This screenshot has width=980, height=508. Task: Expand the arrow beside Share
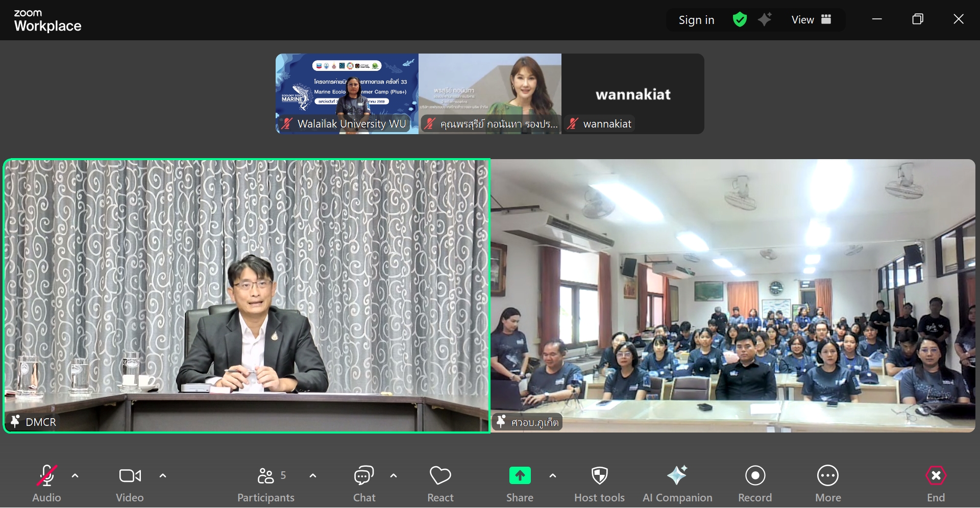[x=553, y=476]
